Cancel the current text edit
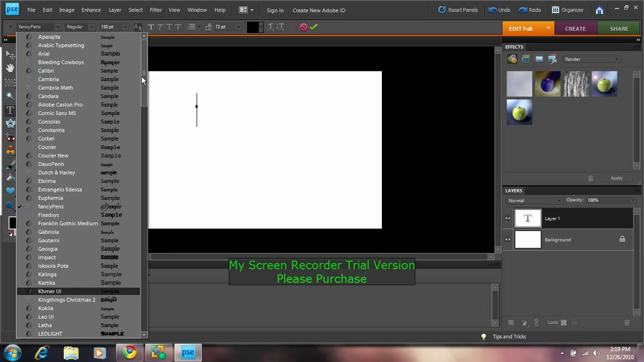The image size is (644, 362). (303, 27)
